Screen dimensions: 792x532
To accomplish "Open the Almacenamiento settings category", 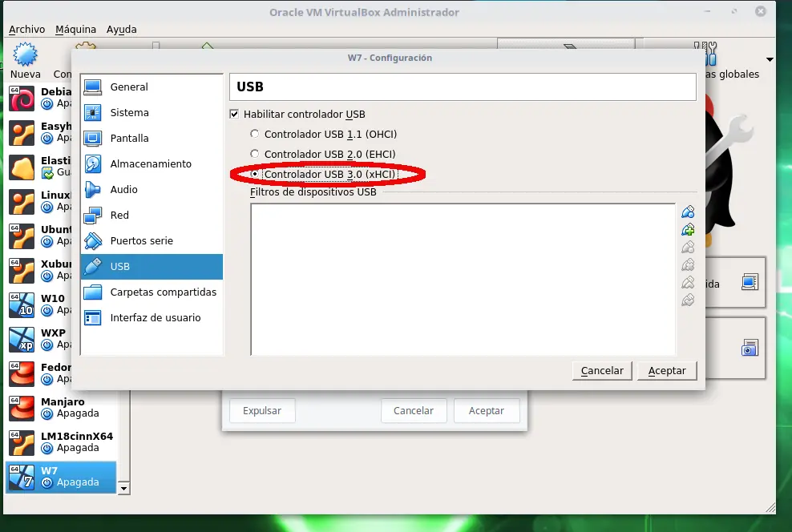I will pyautogui.click(x=152, y=164).
